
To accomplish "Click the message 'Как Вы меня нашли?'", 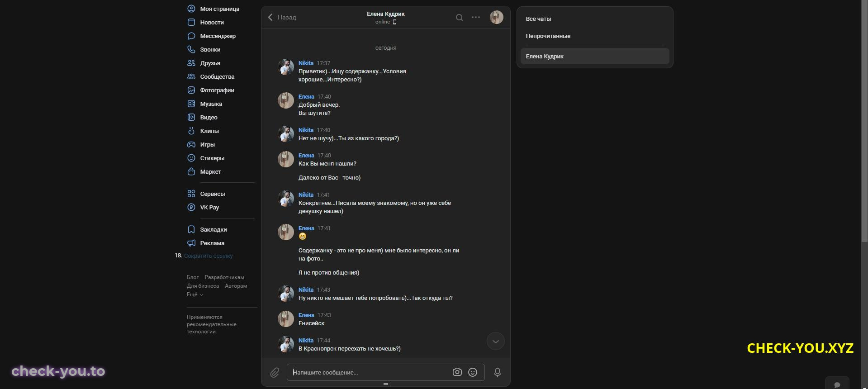I will [327, 164].
